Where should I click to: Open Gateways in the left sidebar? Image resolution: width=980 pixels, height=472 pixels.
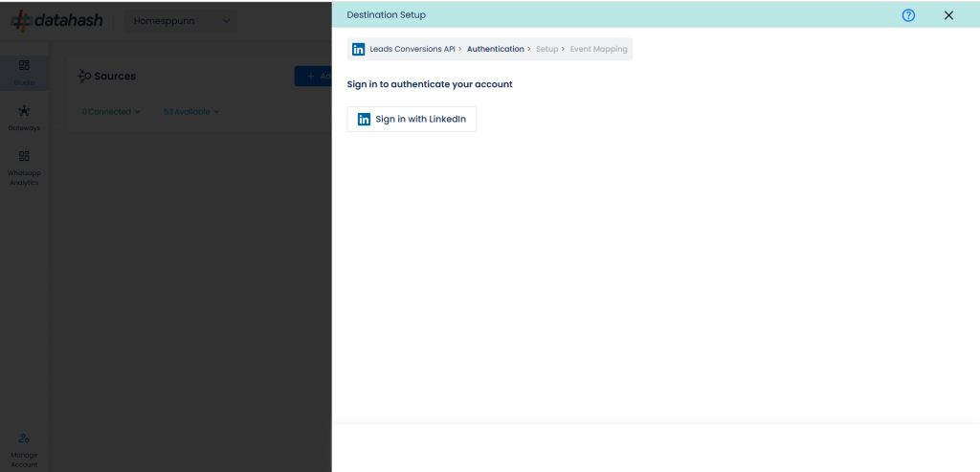tap(24, 118)
